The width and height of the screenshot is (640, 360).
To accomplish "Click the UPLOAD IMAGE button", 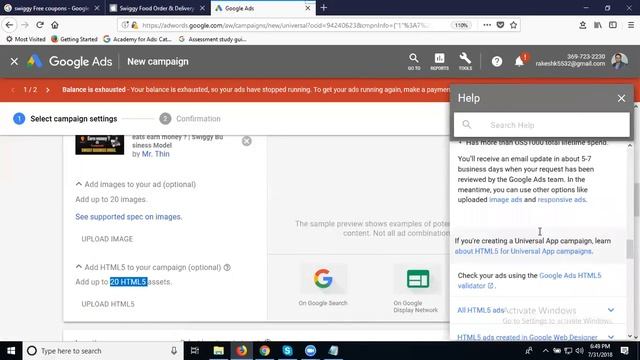I will pyautogui.click(x=107, y=239).
